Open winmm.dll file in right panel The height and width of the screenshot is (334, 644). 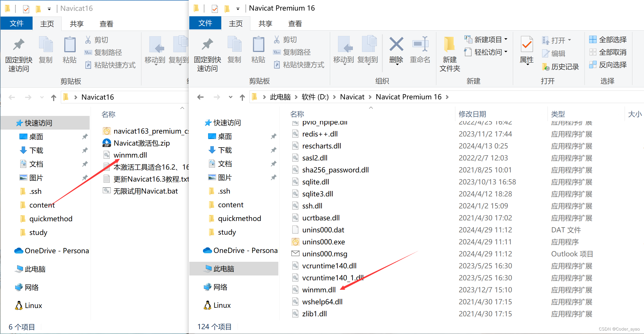[319, 290]
